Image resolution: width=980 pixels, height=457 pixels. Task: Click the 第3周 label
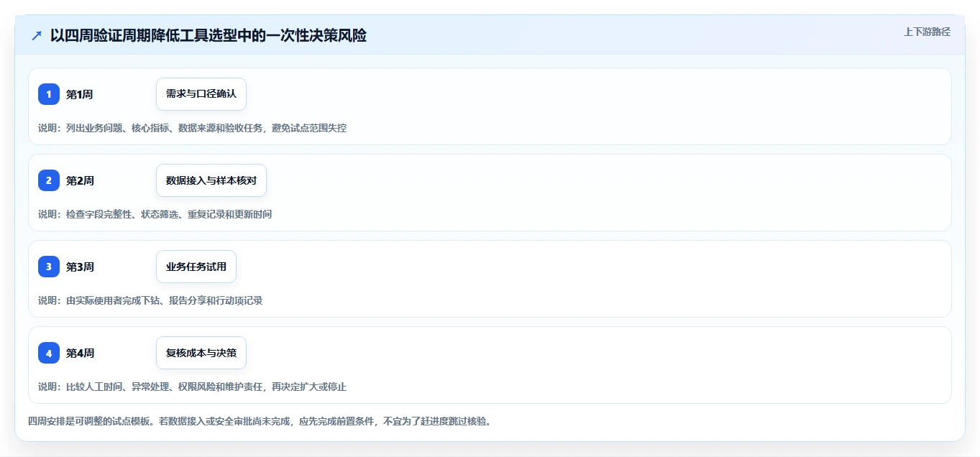coord(80,267)
